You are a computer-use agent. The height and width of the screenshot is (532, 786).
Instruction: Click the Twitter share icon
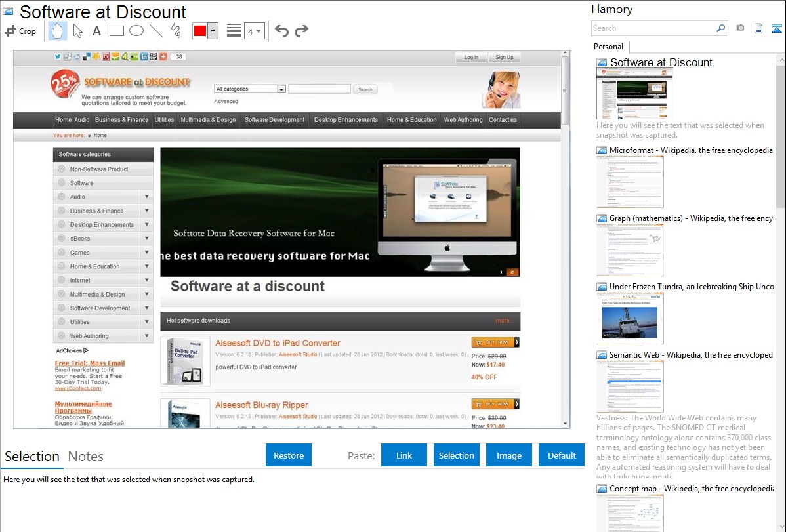tap(58, 56)
